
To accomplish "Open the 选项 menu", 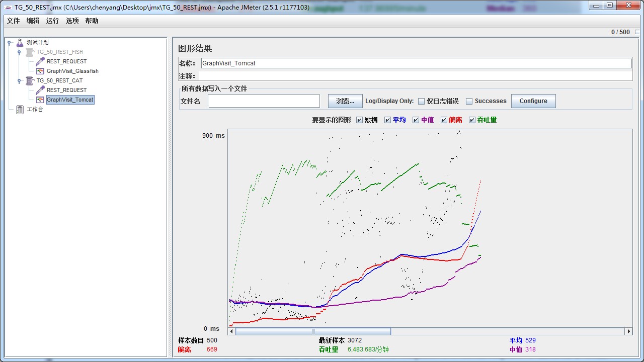I will [71, 21].
